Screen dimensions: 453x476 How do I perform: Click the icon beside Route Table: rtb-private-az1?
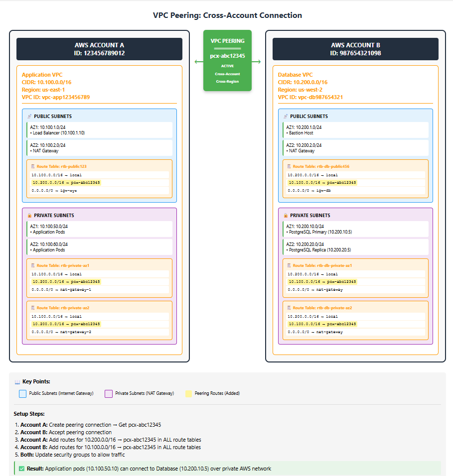pyautogui.click(x=33, y=265)
